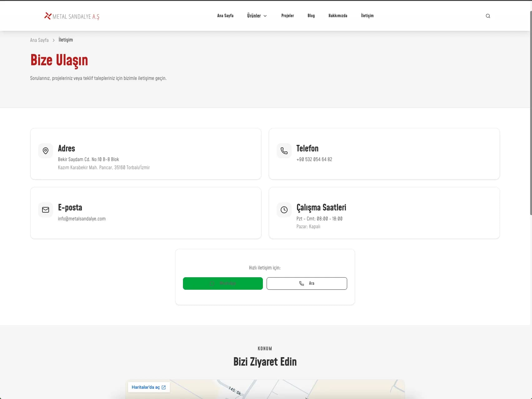This screenshot has height=399, width=532.
Task: Open the Haritalar'da aç link
Action: click(149, 387)
